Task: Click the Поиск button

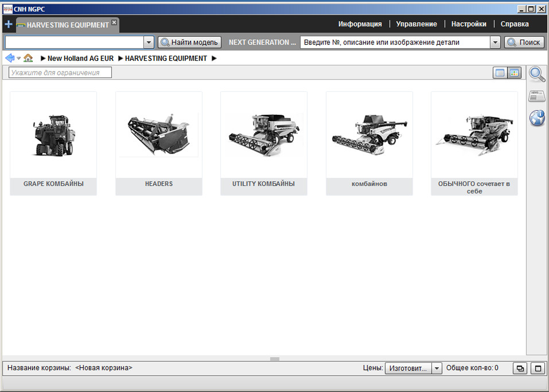Action: point(524,42)
